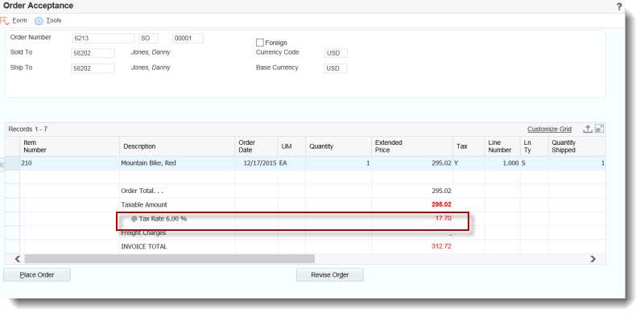Viewport: 644px width, 317px height.
Task: Open the Form menu
Action: tap(19, 20)
